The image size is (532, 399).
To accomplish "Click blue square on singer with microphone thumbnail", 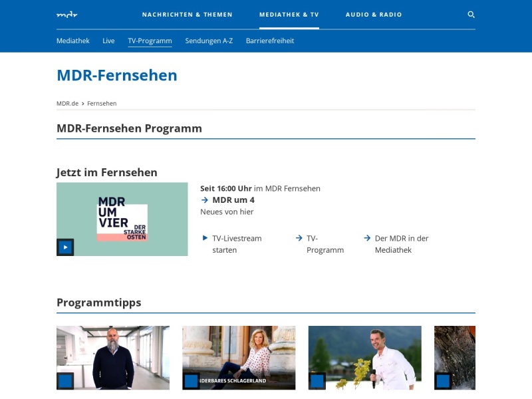I will click(x=317, y=381).
